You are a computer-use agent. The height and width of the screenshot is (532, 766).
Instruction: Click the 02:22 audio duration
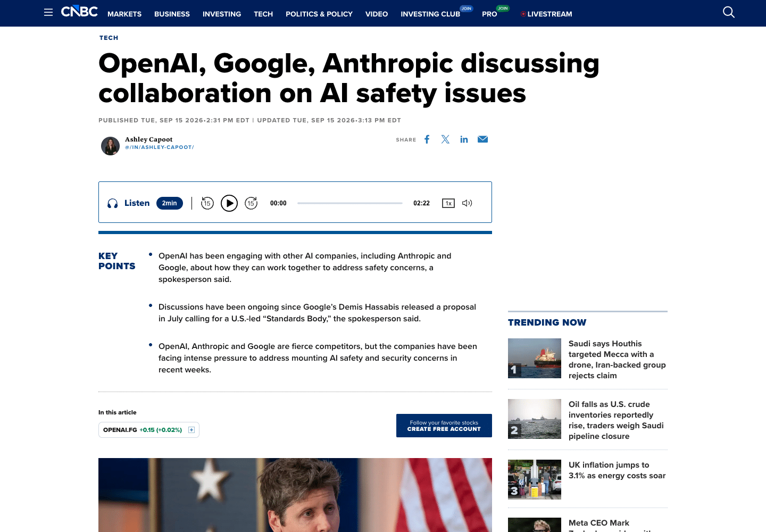pyautogui.click(x=421, y=203)
